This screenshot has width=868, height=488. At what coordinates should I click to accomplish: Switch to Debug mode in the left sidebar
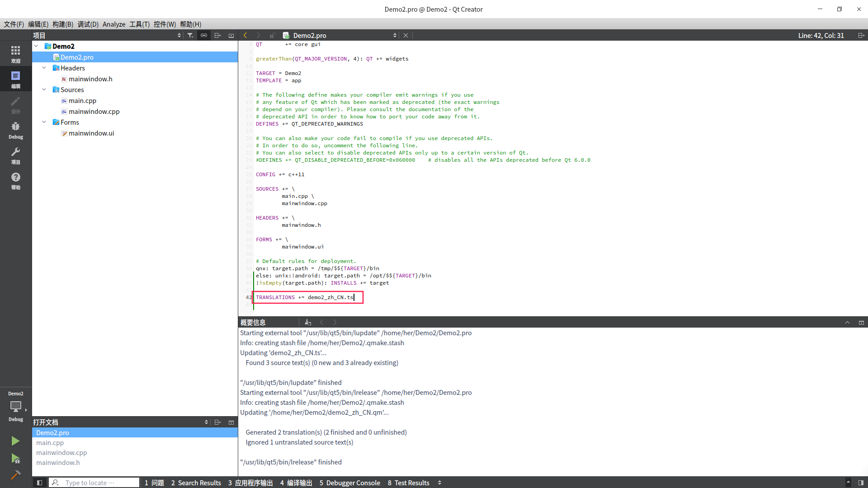click(16, 130)
